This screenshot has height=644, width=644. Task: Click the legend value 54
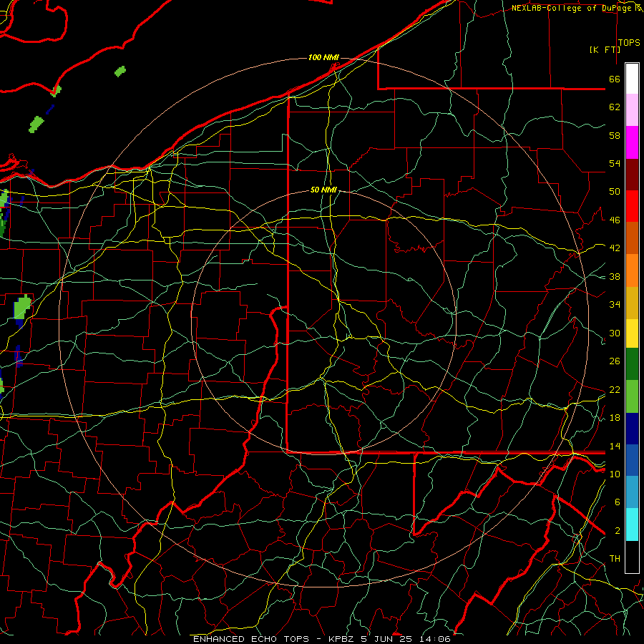(x=615, y=163)
